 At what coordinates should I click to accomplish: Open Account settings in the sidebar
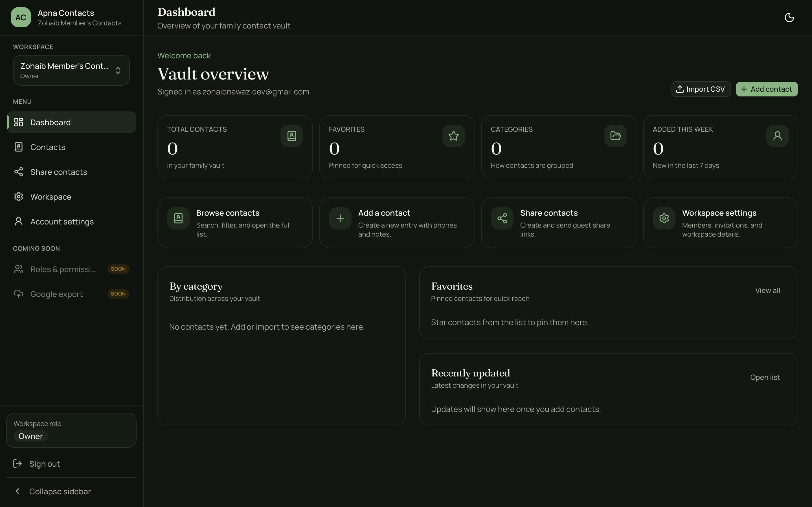tap(71, 221)
